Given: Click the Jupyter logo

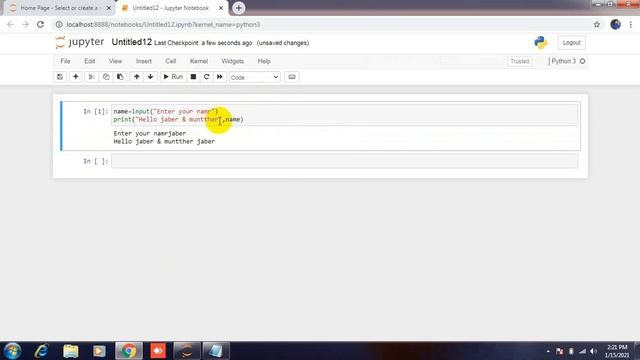Looking at the screenshot, I should (x=80, y=42).
